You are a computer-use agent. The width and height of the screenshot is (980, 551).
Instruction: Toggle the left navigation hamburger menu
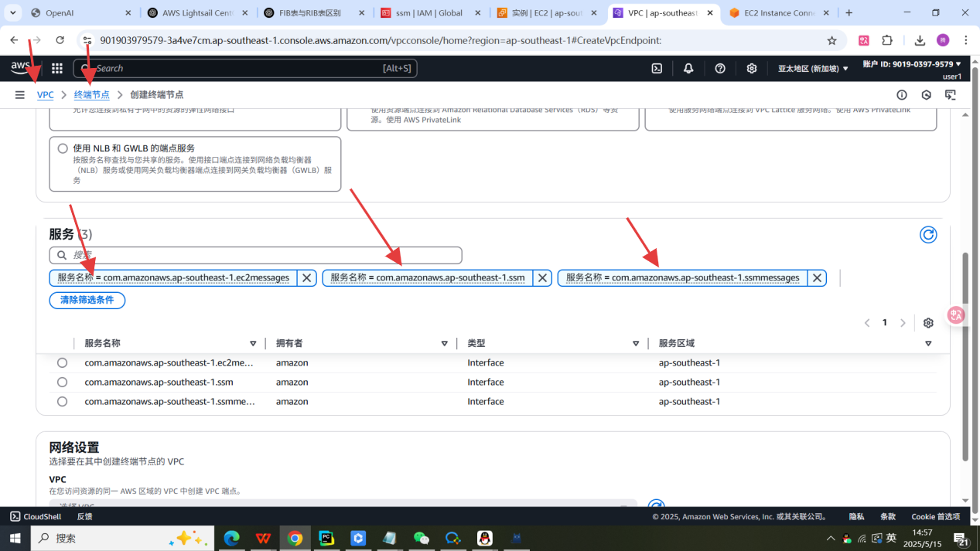[19, 94]
